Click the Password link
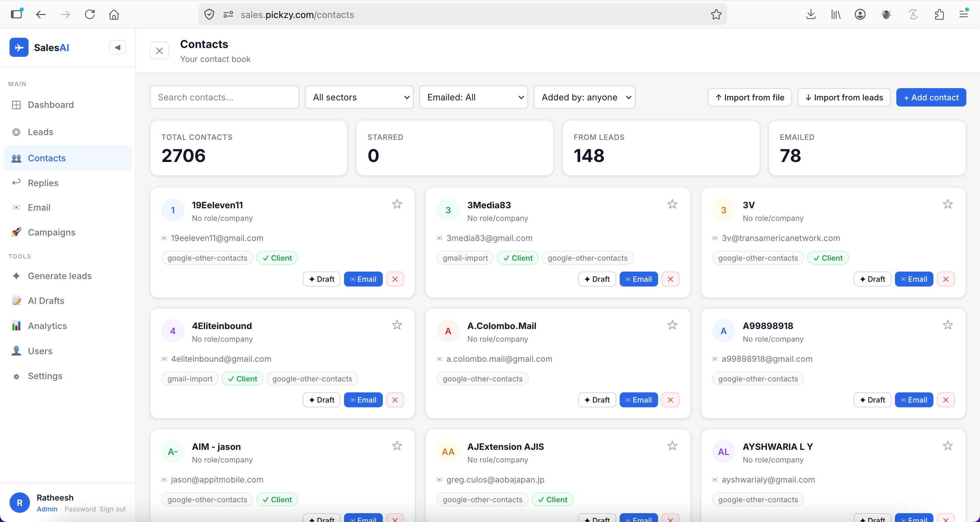 [x=80, y=509]
